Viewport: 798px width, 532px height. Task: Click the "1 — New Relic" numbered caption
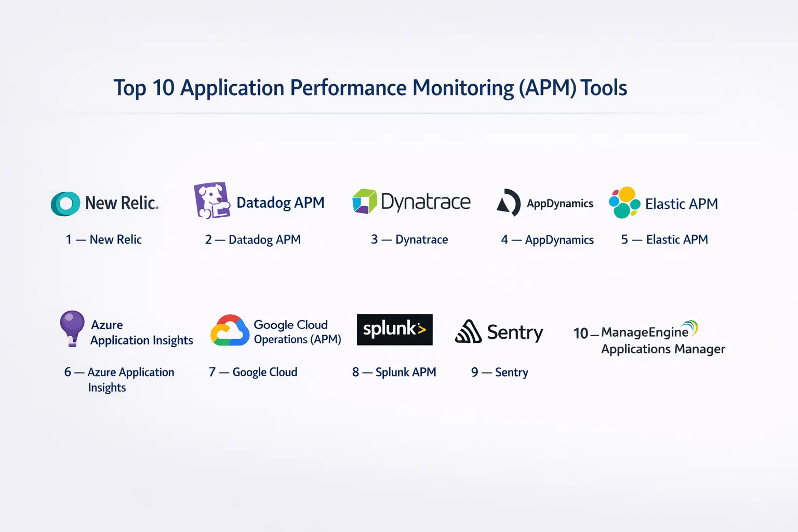103,240
